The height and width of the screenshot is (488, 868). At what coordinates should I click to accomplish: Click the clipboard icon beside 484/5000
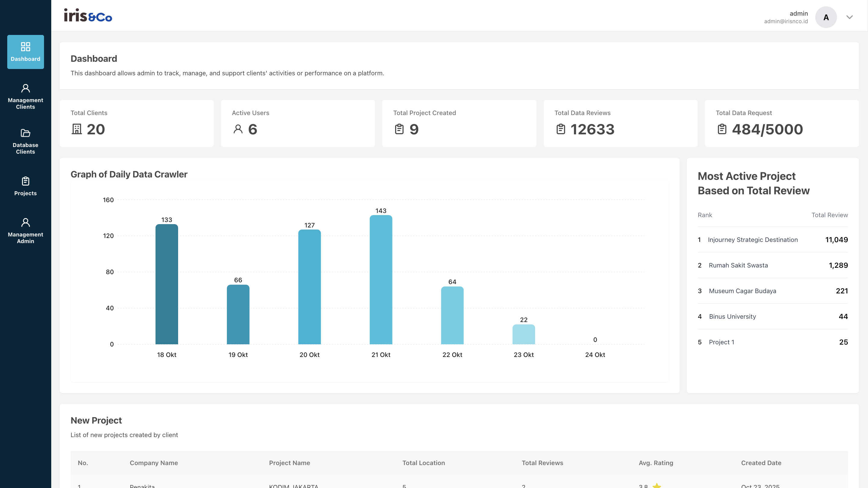[x=722, y=129]
